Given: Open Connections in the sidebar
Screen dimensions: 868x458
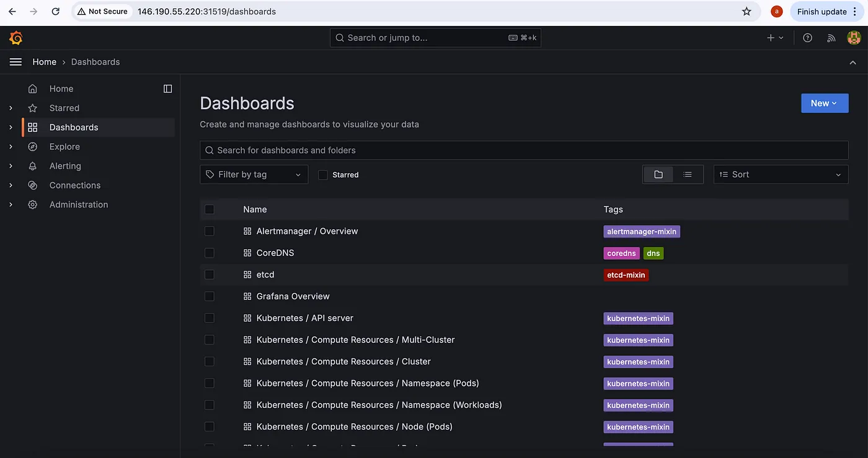Looking at the screenshot, I should pyautogui.click(x=75, y=185).
